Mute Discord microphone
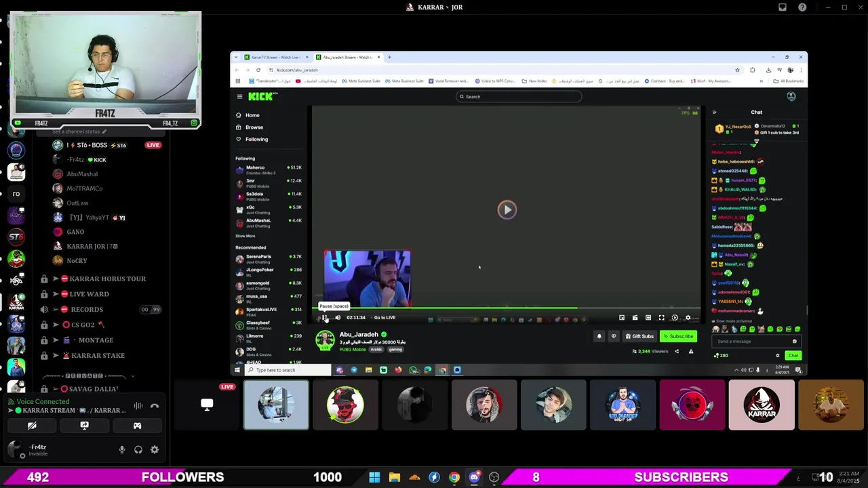 click(122, 449)
